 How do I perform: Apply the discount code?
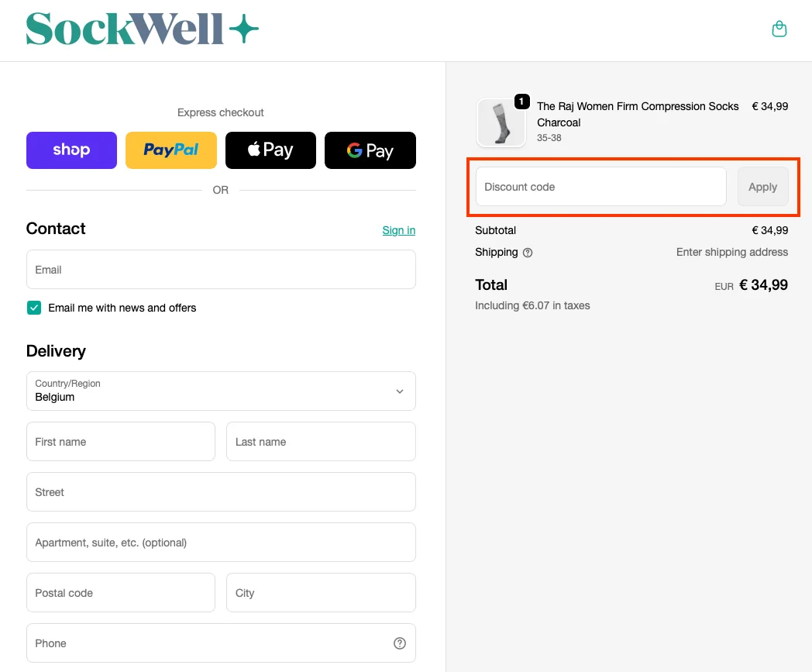[762, 186]
